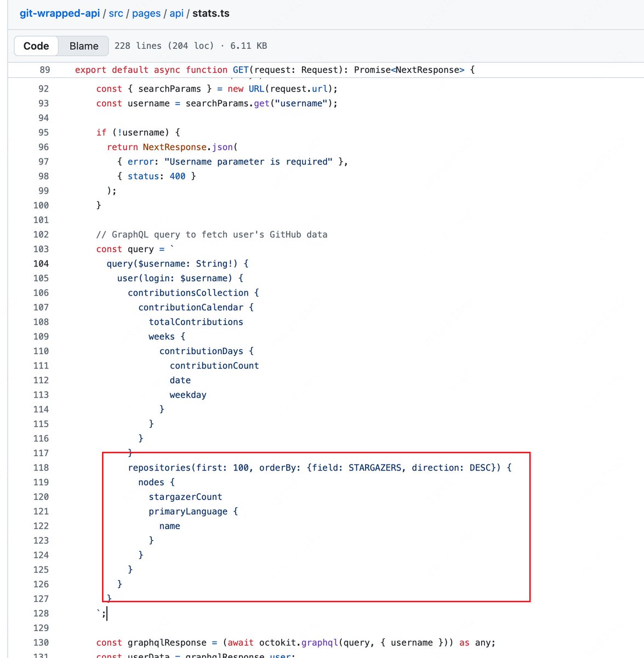The height and width of the screenshot is (658, 644).
Task: Click the 'if (!username) {' code line
Action: [x=138, y=132]
